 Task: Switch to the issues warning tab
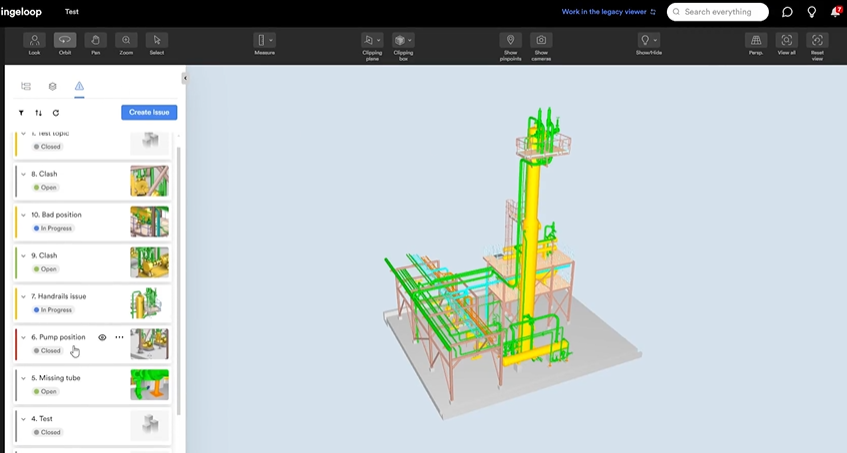[x=79, y=86]
